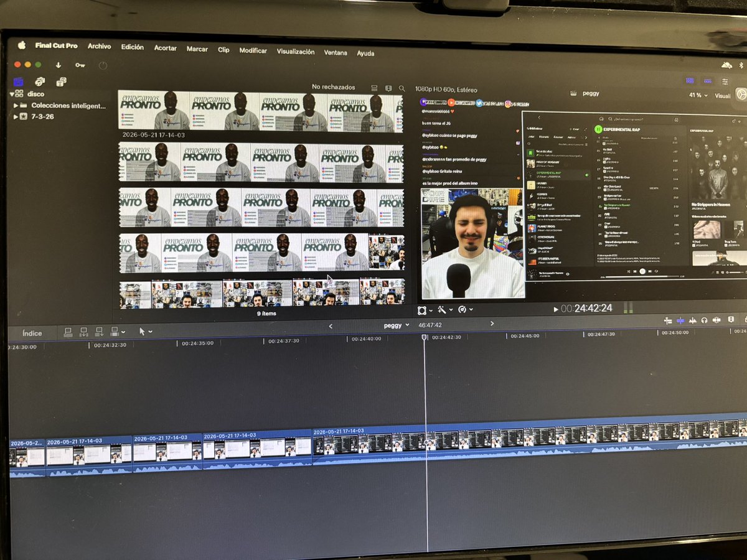This screenshot has width=747, height=560.
Task: Open the overwrite edit dropdown icon
Action: coord(117,332)
